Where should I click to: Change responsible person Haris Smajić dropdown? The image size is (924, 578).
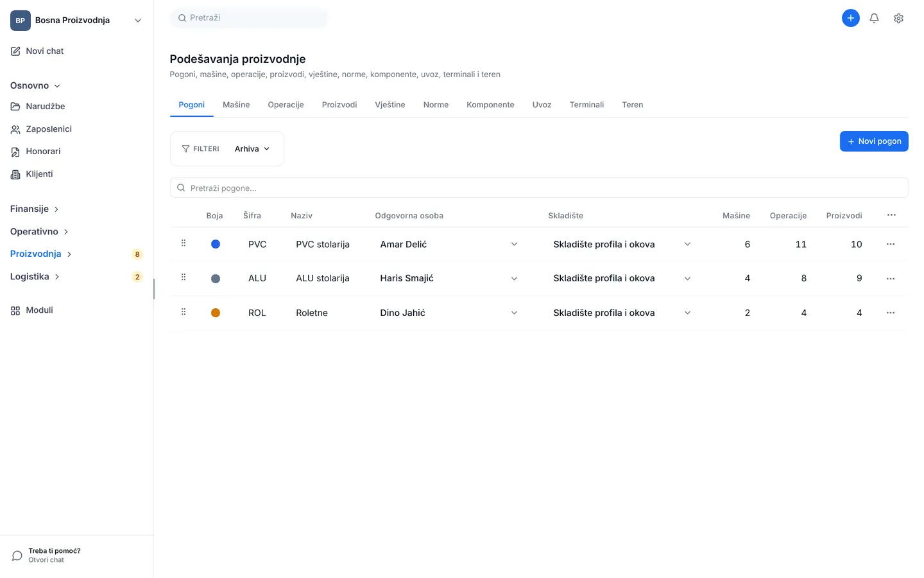pos(449,278)
